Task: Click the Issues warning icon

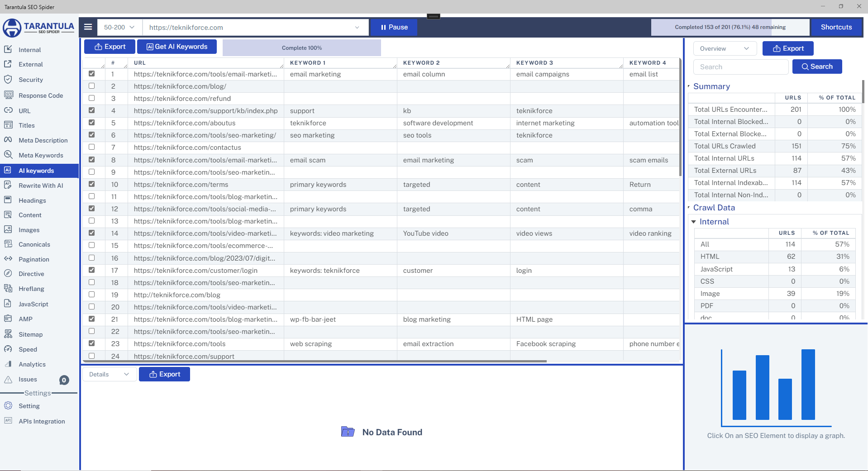Action: point(8,379)
